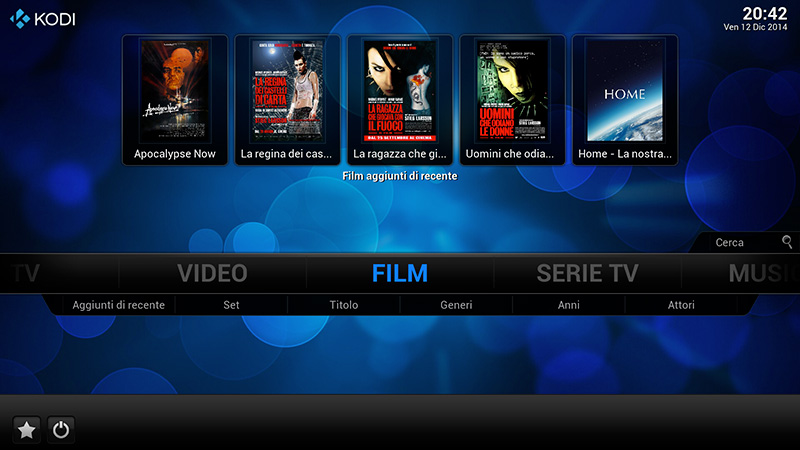Open La regina dei castelli di carta poster
This screenshot has width=800, height=450.
[287, 100]
